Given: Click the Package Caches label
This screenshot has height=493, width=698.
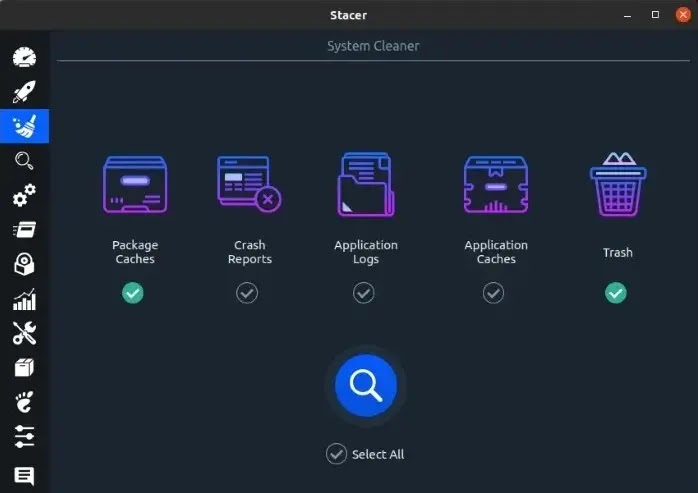Looking at the screenshot, I should (135, 252).
